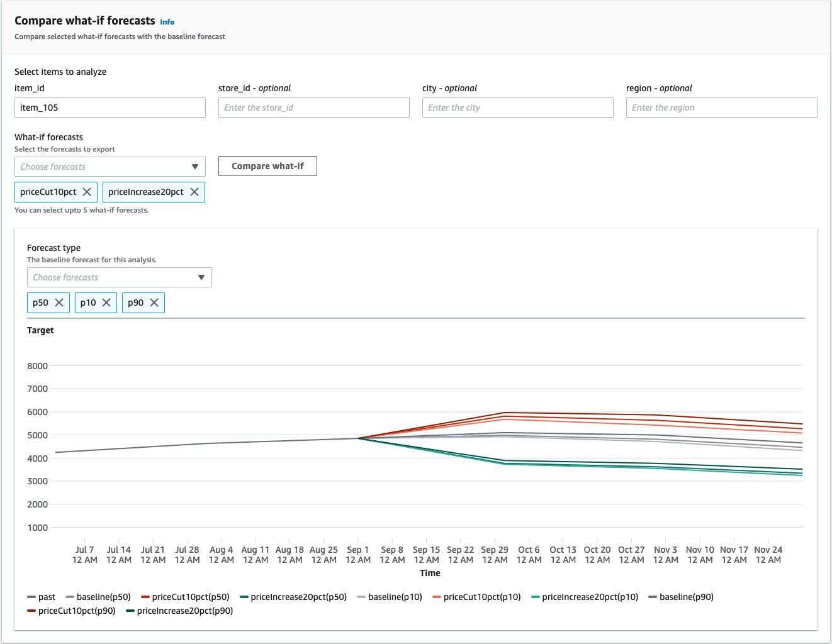Click the Enter the city field
832x644 pixels.
[517, 107]
